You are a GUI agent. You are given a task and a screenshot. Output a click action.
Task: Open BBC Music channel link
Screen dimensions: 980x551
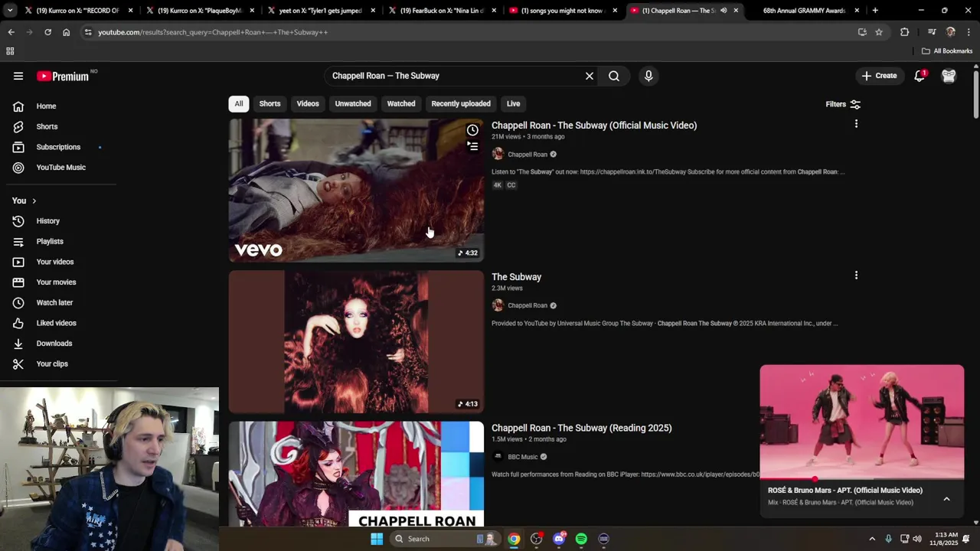tap(523, 457)
